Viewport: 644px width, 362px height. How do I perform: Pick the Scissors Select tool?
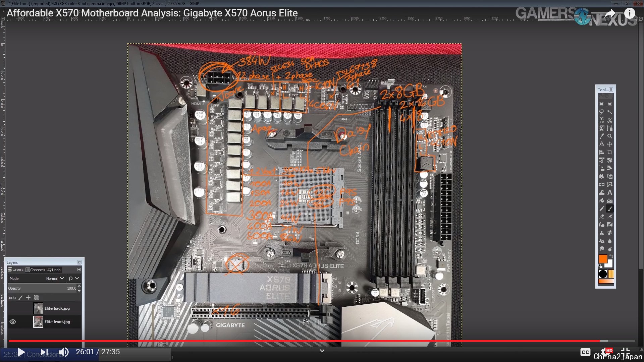click(610, 120)
